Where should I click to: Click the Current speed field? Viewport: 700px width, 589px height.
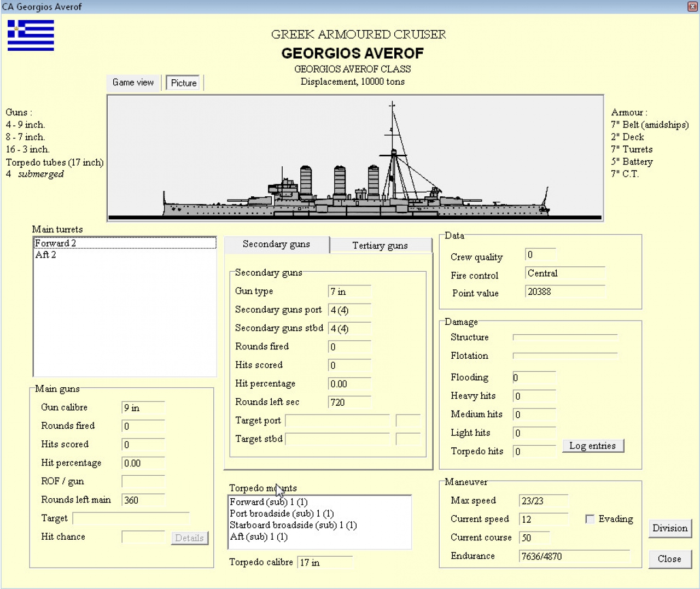coord(543,520)
